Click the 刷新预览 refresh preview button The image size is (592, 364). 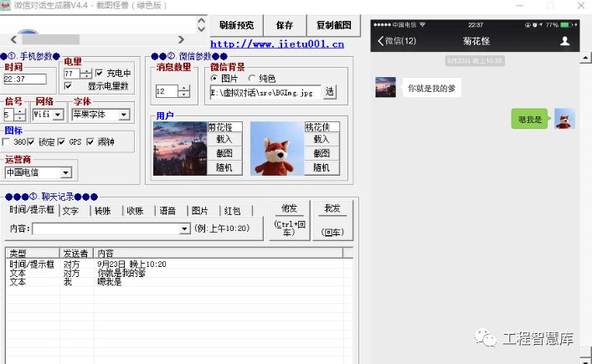coord(236,26)
